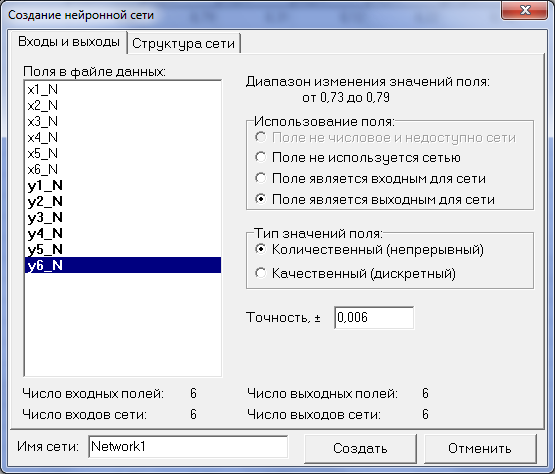The height and width of the screenshot is (474, 555).
Task: Select 'Количественный (непрерывный)' value type
Action: tap(369, 250)
